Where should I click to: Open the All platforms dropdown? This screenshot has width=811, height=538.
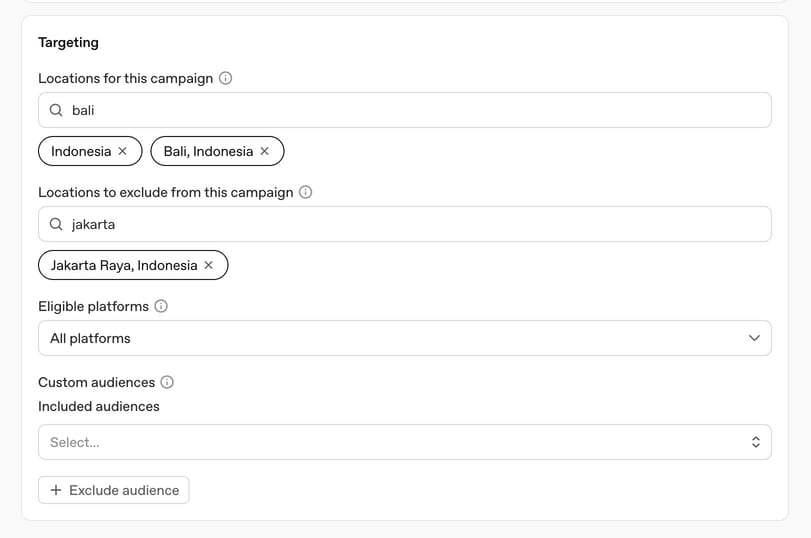(405, 338)
